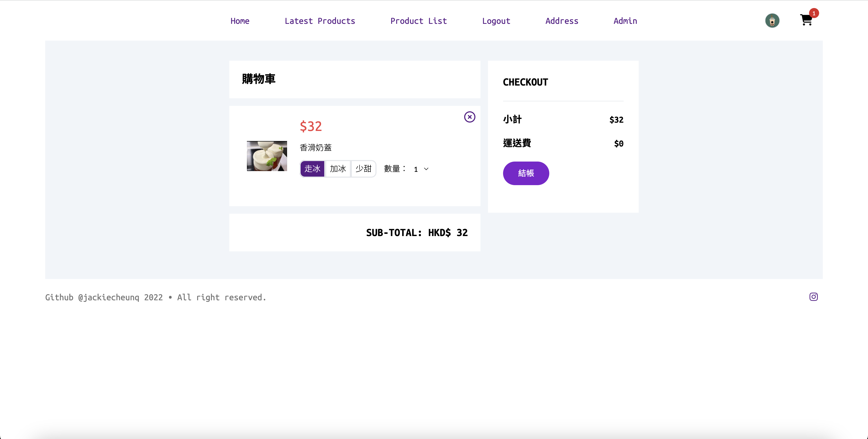Select the 走冰 option
This screenshot has width=868, height=439.
[312, 169]
